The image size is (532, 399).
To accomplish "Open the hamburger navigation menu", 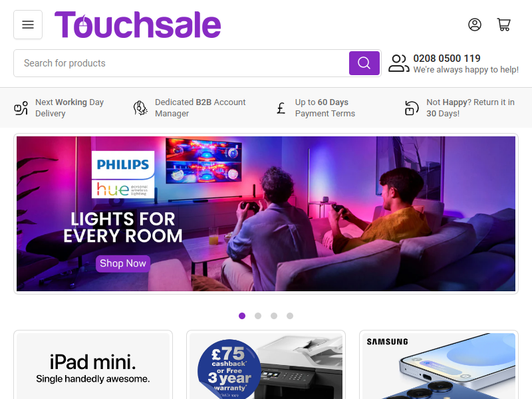I will pos(28,25).
